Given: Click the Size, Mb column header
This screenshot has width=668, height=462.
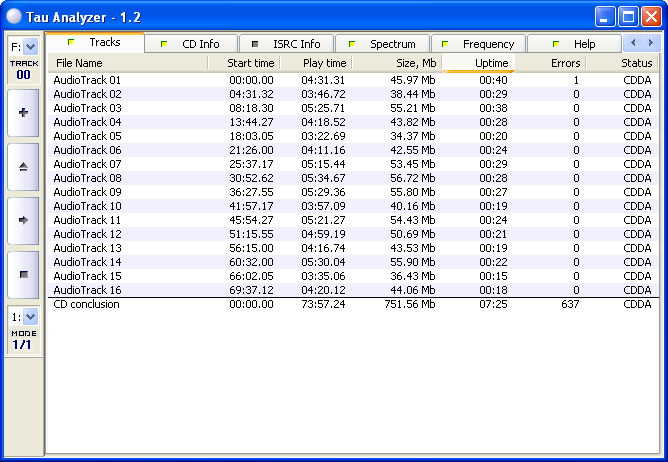Looking at the screenshot, I should (400, 63).
